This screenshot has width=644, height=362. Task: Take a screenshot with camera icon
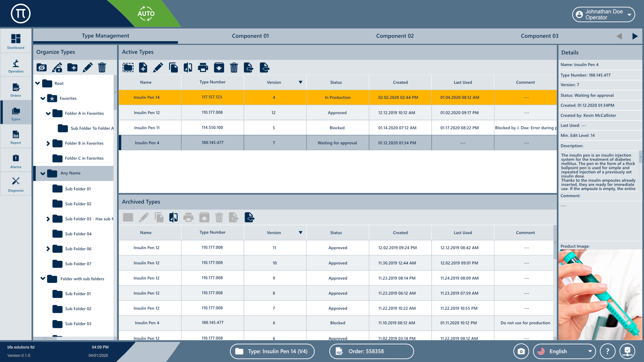pos(521,351)
